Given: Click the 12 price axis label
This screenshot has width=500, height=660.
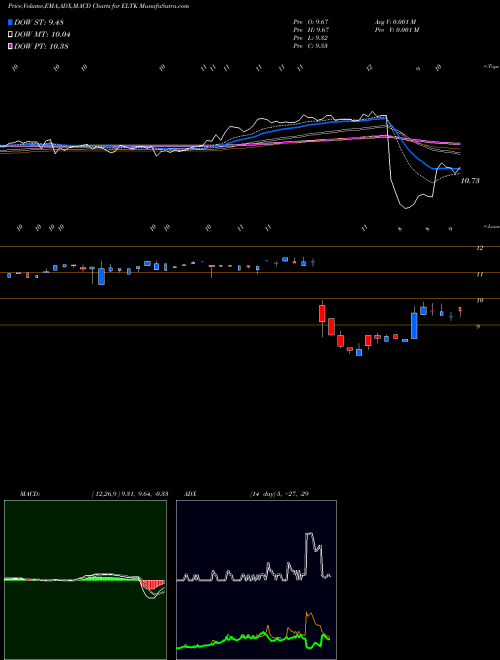Looking at the screenshot, I should click(479, 248).
